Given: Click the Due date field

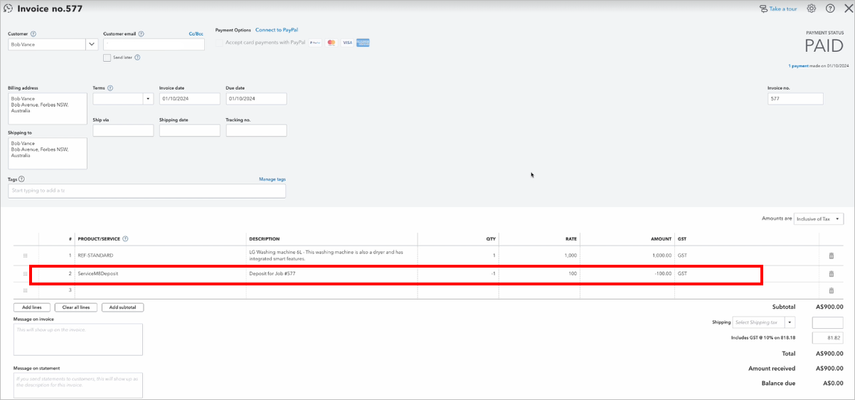Looking at the screenshot, I should click(x=256, y=99).
